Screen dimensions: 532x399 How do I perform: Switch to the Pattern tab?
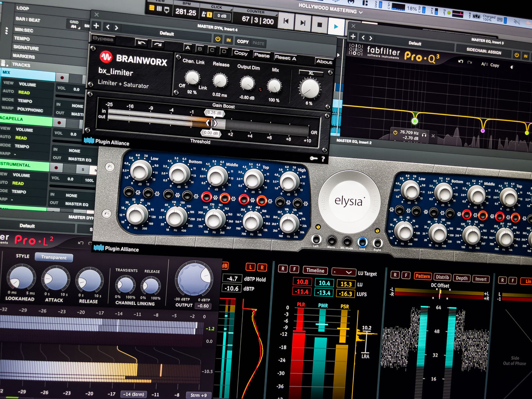pos(423,276)
